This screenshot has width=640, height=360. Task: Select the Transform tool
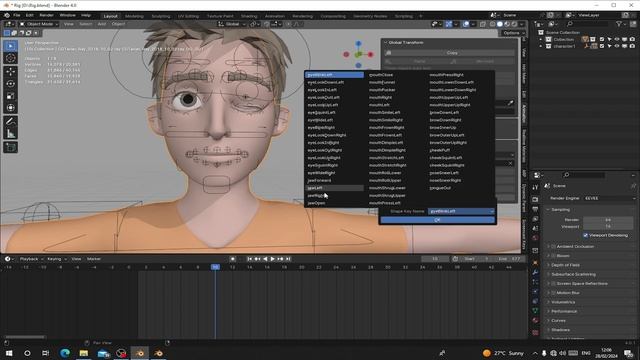click(x=10, y=108)
